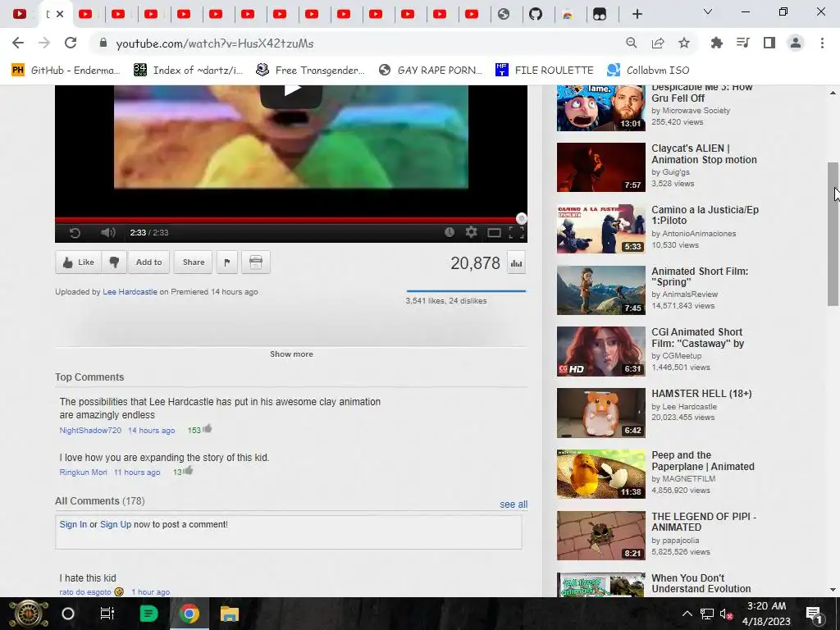Show hidden tray icons chevron
Screen dimensions: 840x630
(687, 614)
